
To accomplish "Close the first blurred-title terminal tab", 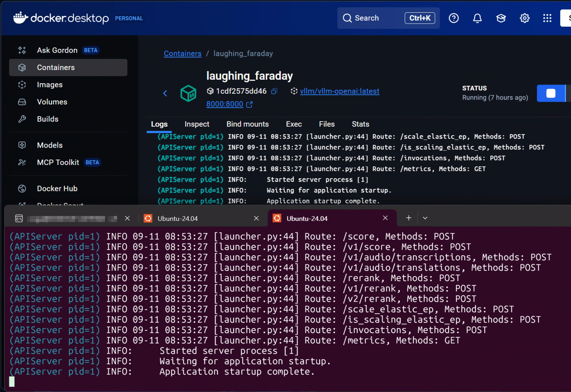I will click(127, 218).
